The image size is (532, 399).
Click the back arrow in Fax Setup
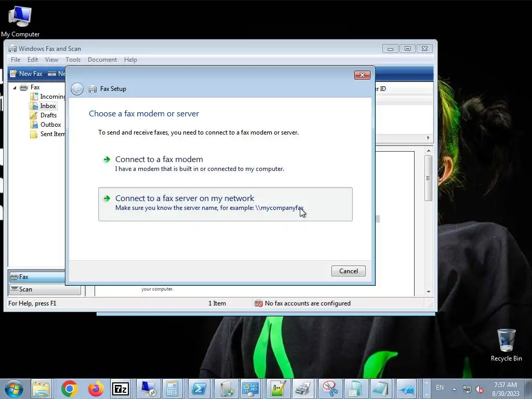click(x=77, y=89)
